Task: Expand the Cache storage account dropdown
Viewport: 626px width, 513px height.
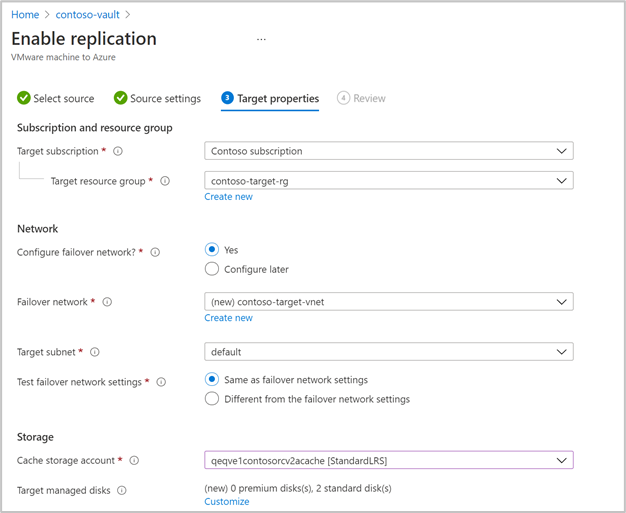Action: 389,461
